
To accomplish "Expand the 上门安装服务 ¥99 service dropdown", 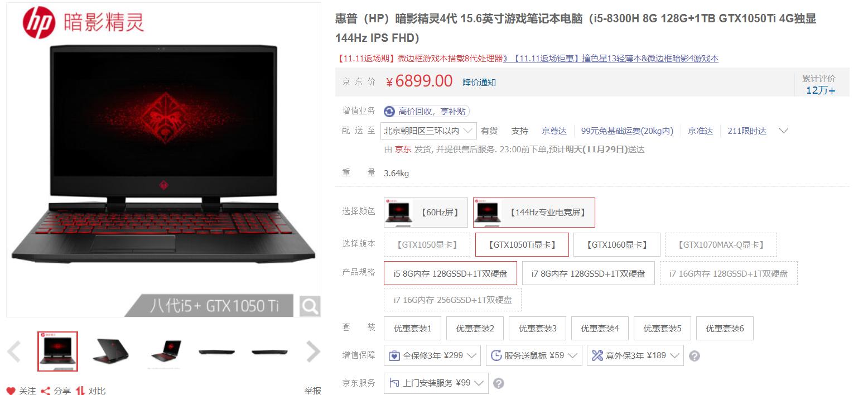I will pyautogui.click(x=436, y=383).
